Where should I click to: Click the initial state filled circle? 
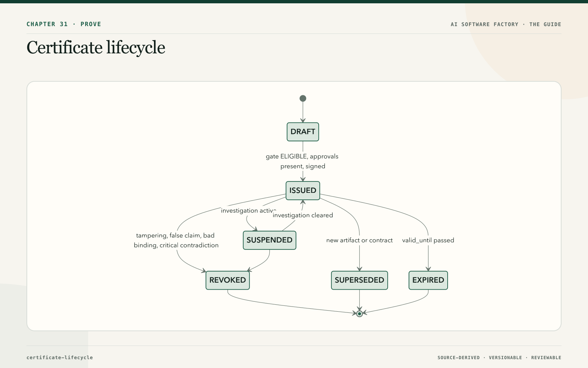coord(303,98)
